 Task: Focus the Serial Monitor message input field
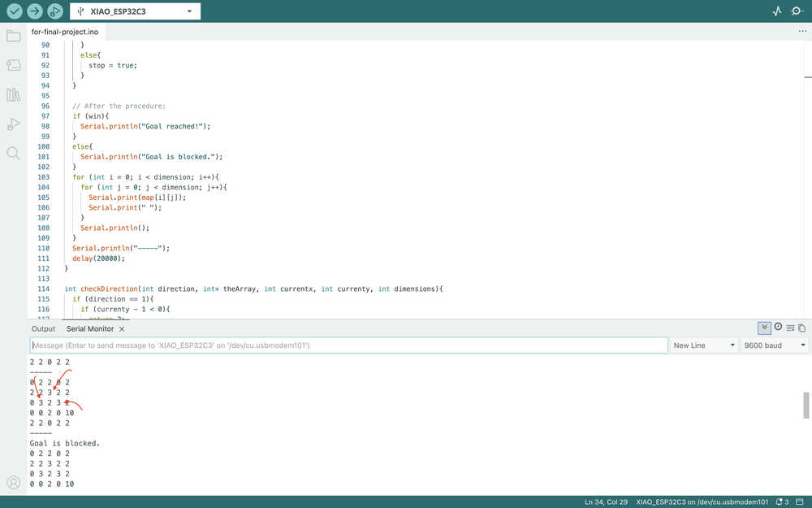tap(349, 345)
